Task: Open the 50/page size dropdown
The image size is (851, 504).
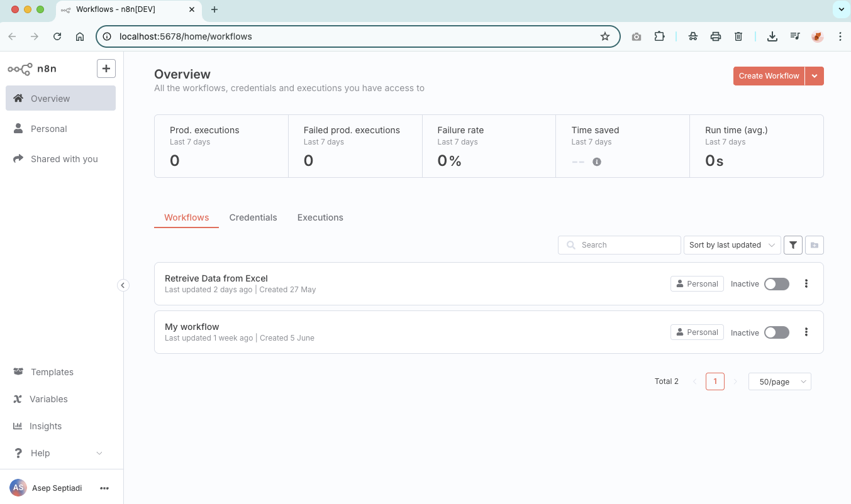Action: 780,381
